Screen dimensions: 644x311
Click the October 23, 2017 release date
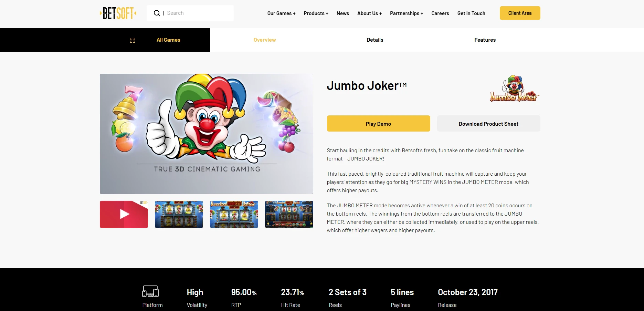click(x=468, y=292)
